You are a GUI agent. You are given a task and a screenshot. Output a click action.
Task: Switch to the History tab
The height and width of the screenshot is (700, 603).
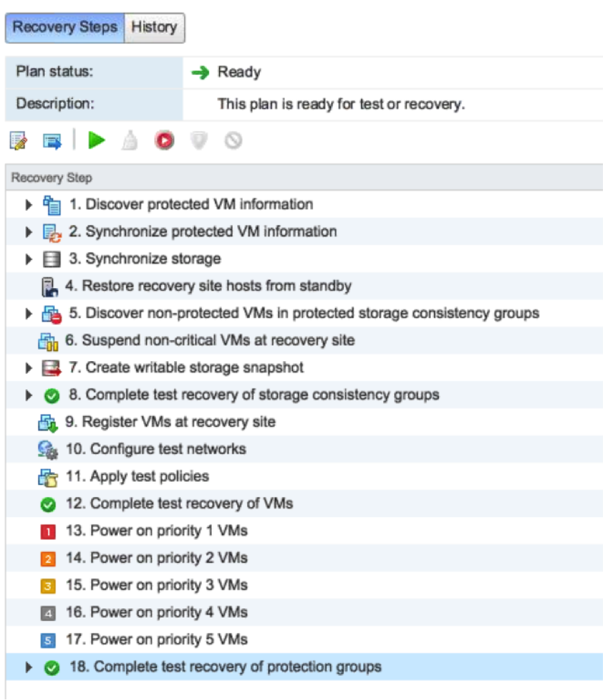[x=154, y=27]
